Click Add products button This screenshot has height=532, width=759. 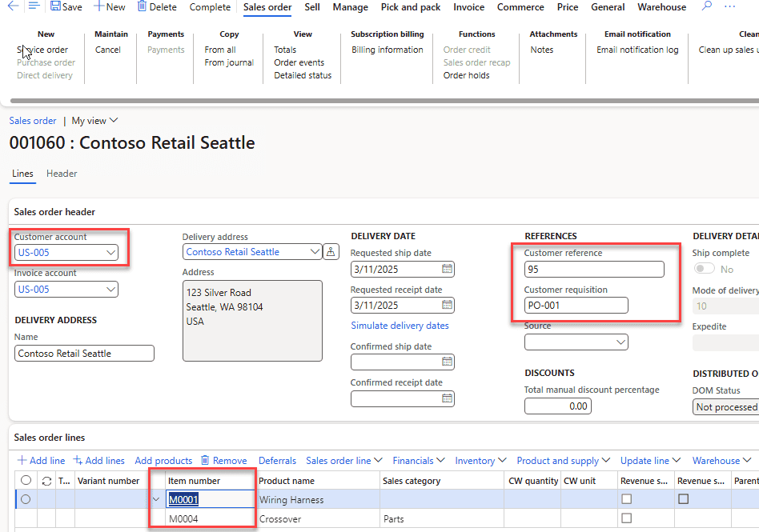tap(163, 461)
